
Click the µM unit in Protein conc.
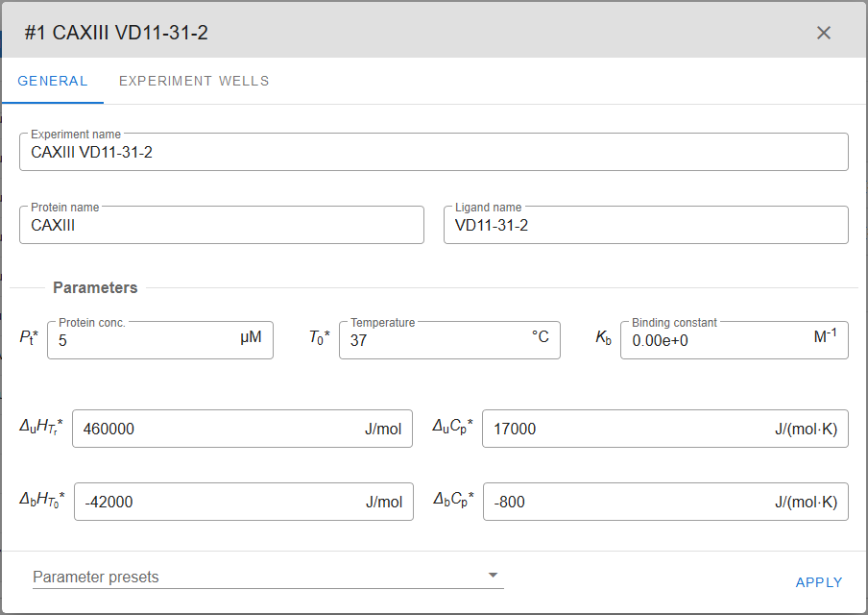pos(250,338)
